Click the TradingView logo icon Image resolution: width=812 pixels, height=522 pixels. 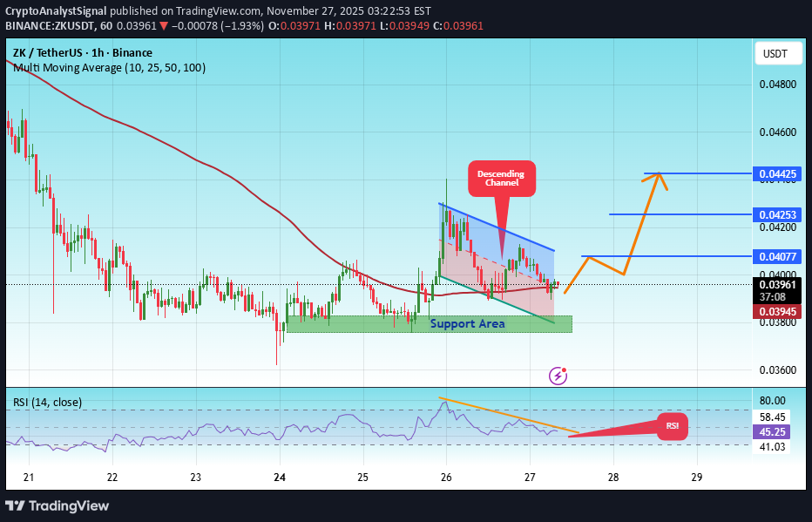(14, 505)
